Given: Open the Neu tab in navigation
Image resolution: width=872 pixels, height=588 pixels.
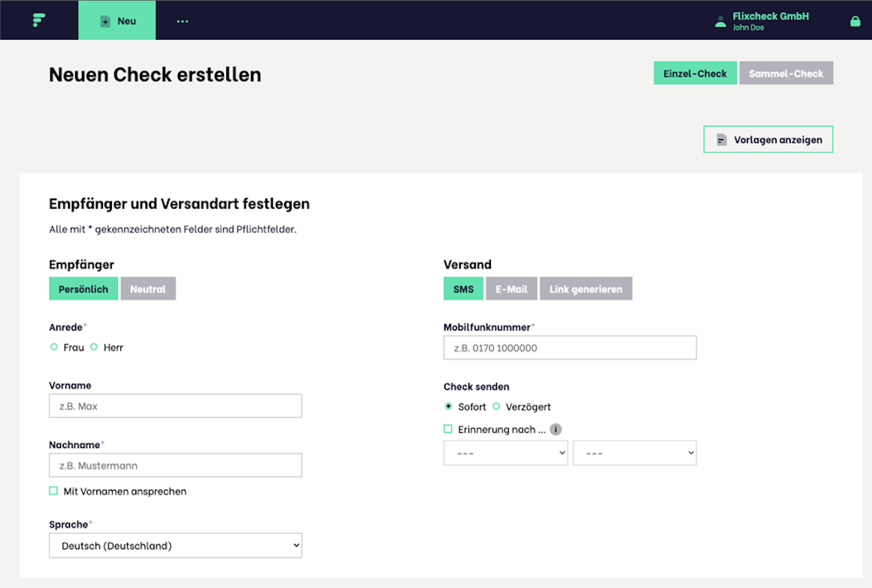Looking at the screenshot, I should pos(117,21).
